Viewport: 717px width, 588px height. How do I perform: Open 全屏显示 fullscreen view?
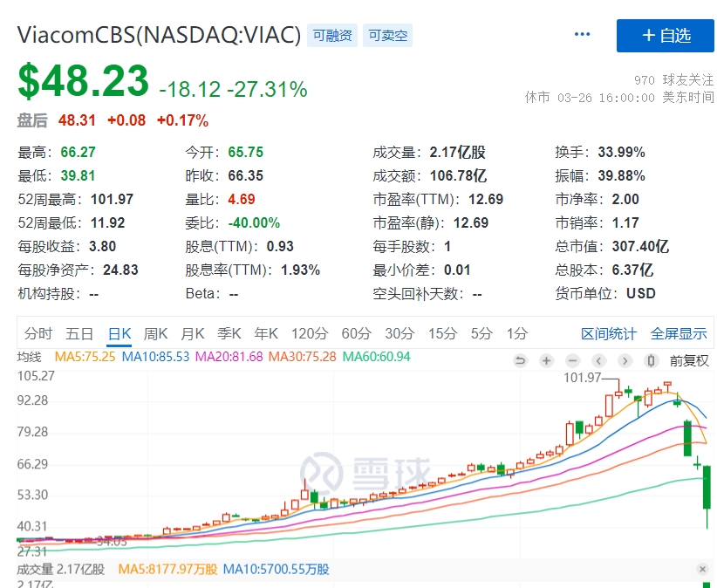pyautogui.click(x=679, y=333)
